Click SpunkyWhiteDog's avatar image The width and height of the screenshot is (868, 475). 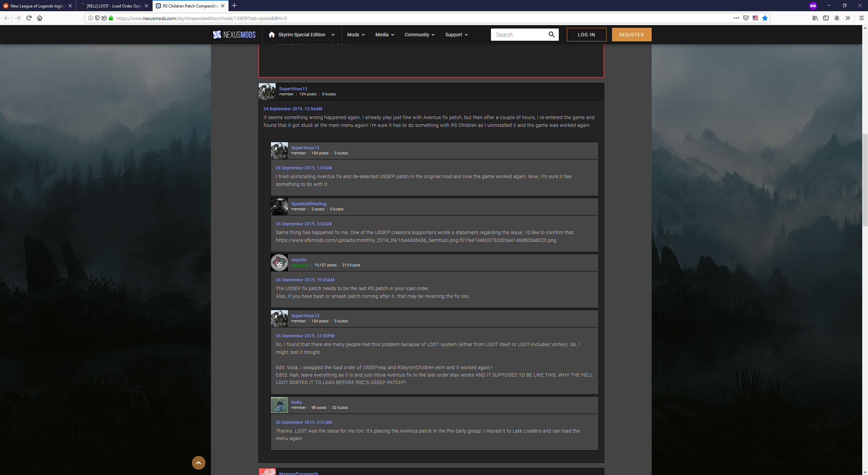point(279,207)
